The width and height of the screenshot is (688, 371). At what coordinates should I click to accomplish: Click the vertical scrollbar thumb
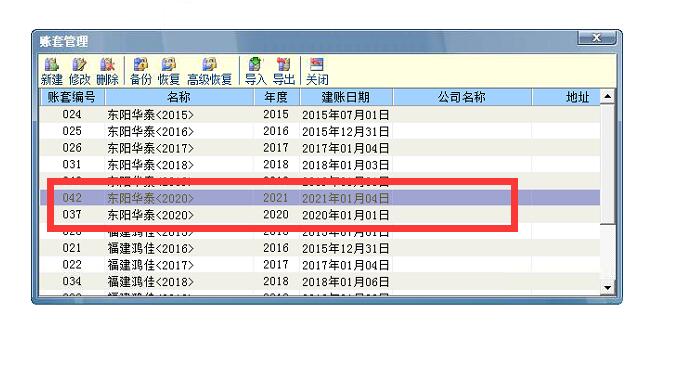[x=608, y=164]
